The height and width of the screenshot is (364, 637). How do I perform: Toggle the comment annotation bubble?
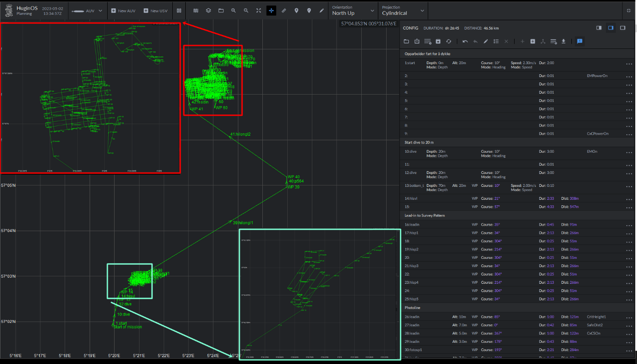580,41
